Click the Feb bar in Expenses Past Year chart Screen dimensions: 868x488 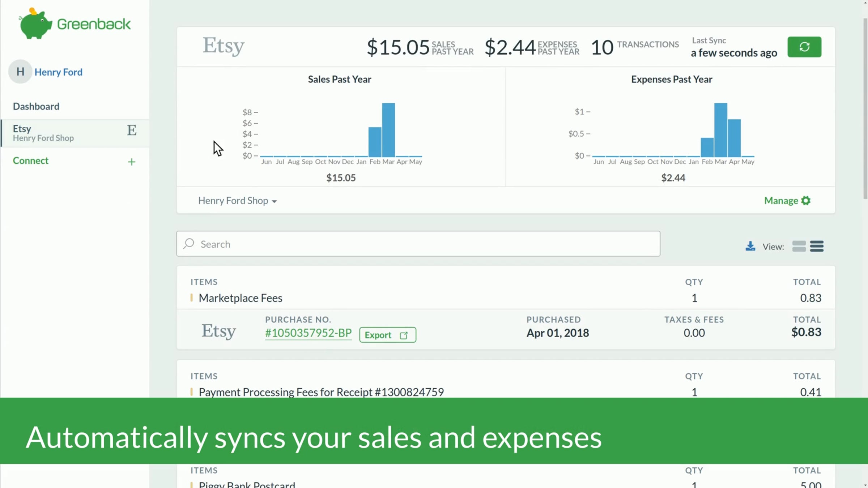707,147
